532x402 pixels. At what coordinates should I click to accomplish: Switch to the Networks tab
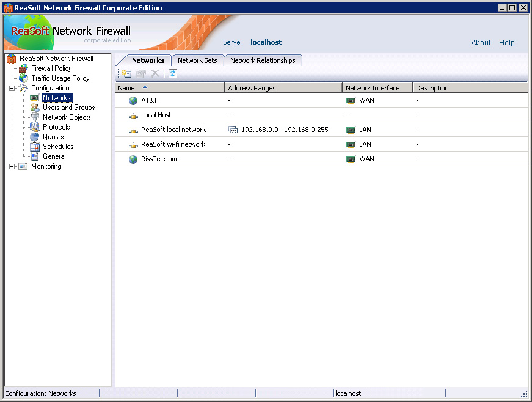(148, 60)
